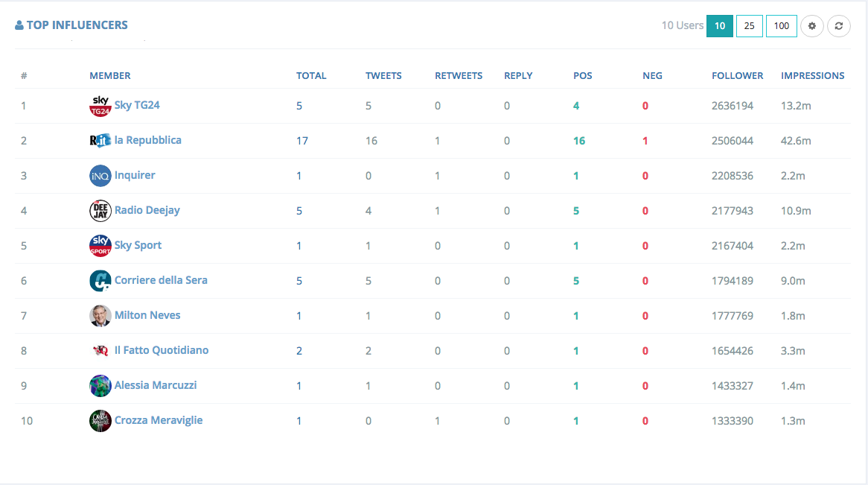Click Alessia Marcuzzi profile photo

(x=100, y=386)
